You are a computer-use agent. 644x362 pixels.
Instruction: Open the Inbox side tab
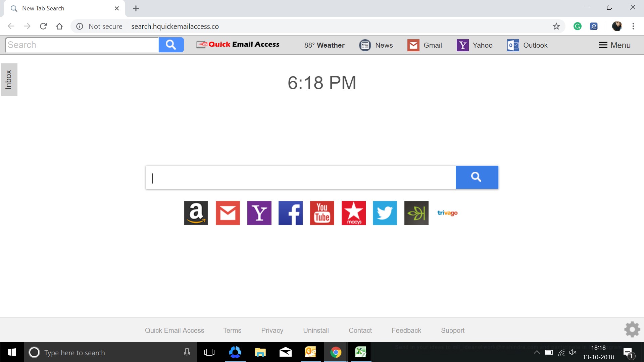8,80
